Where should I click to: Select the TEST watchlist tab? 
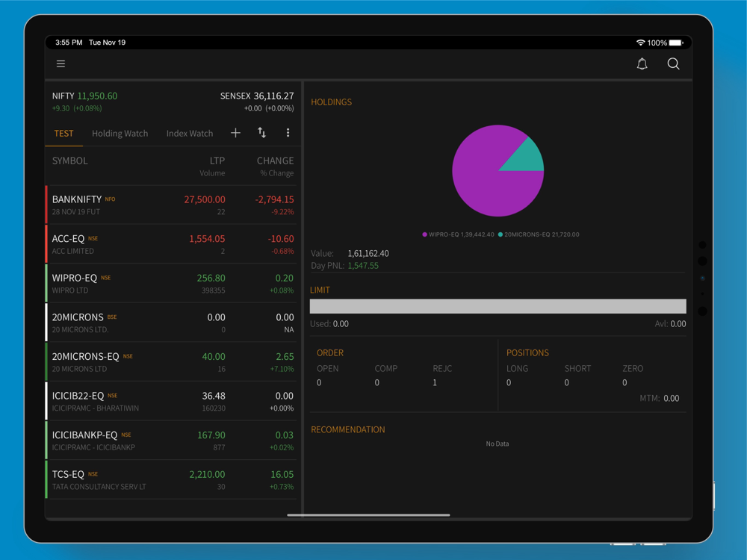click(x=63, y=134)
